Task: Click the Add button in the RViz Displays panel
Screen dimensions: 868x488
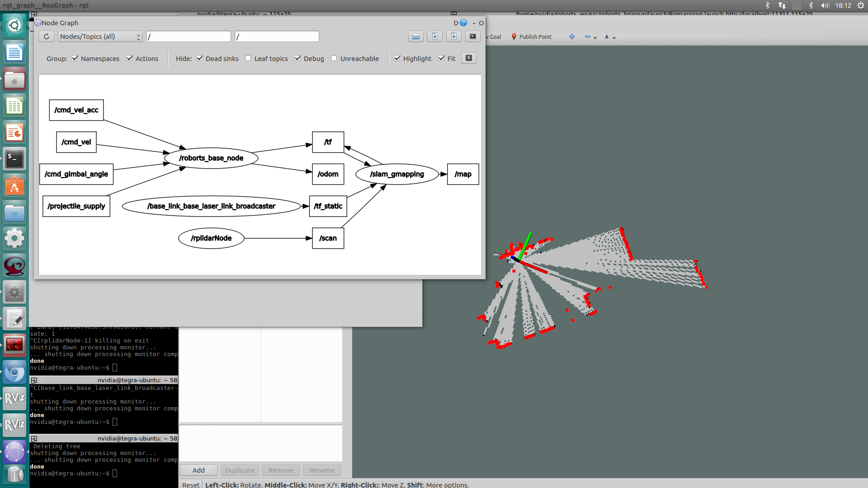Action: [x=198, y=470]
